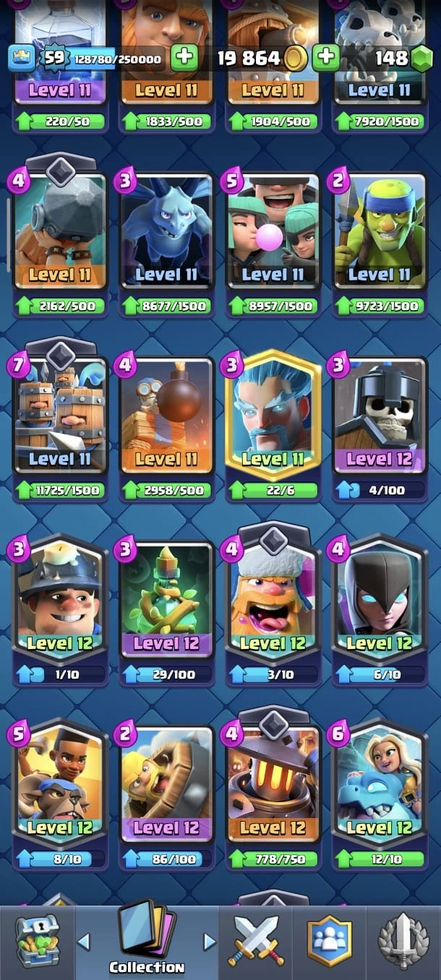Open the Shop chest tab
Viewport: 441px width, 980px height.
coord(38,941)
